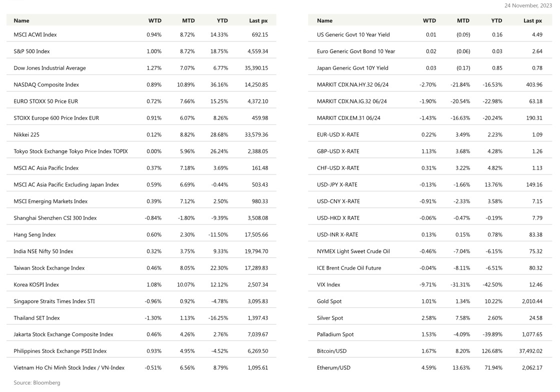The width and height of the screenshot is (560, 392).
Task: Select the Palladium Spot YTD value -39.89%
Action: click(492, 334)
